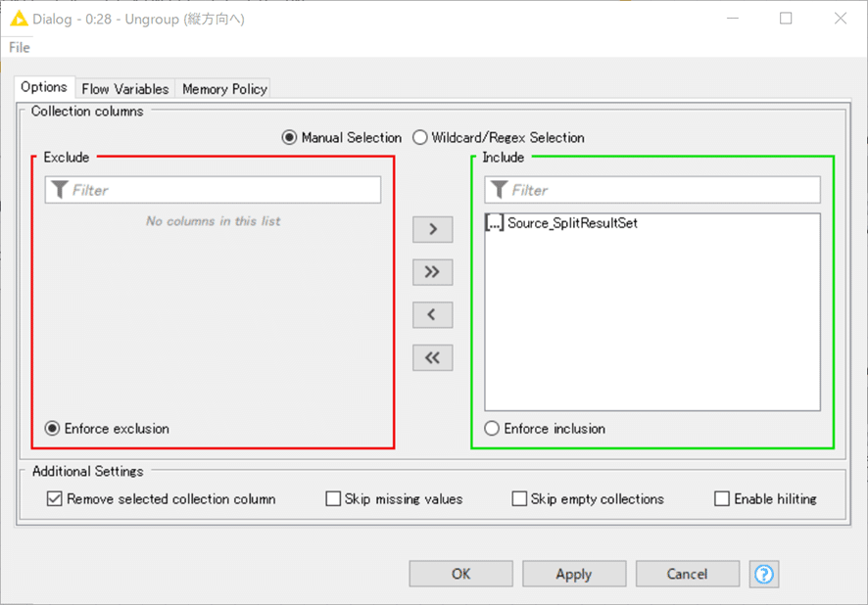Click the Apply button

[574, 574]
